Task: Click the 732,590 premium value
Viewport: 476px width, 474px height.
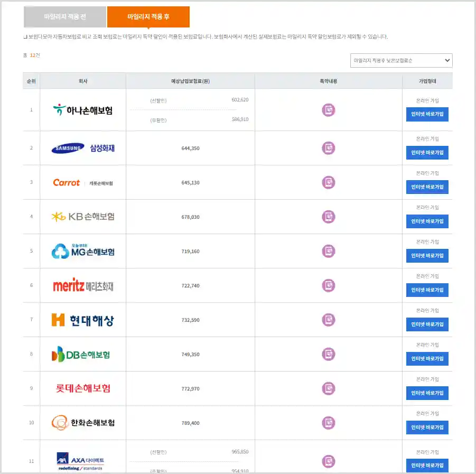Action: [190, 320]
